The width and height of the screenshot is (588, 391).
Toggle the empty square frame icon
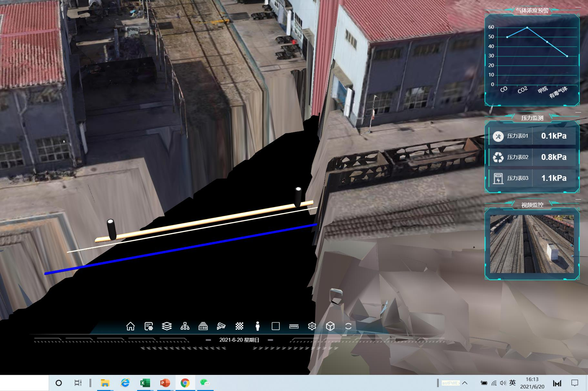[276, 326]
